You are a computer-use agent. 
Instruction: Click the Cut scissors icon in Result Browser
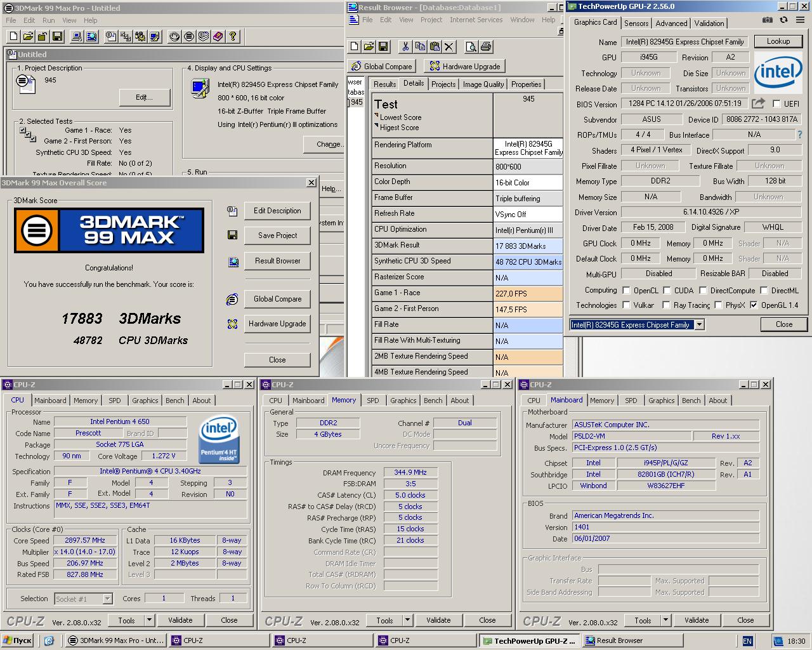[405, 46]
